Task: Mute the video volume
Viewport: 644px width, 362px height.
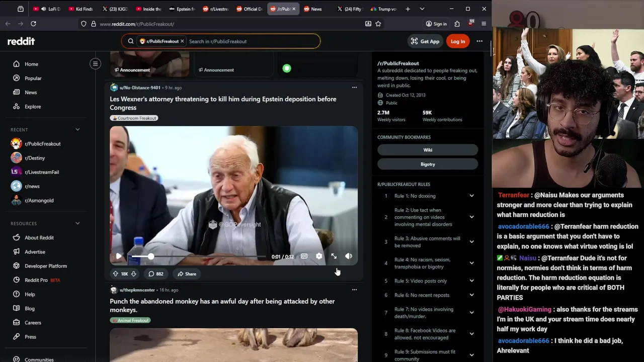Action: point(349,256)
